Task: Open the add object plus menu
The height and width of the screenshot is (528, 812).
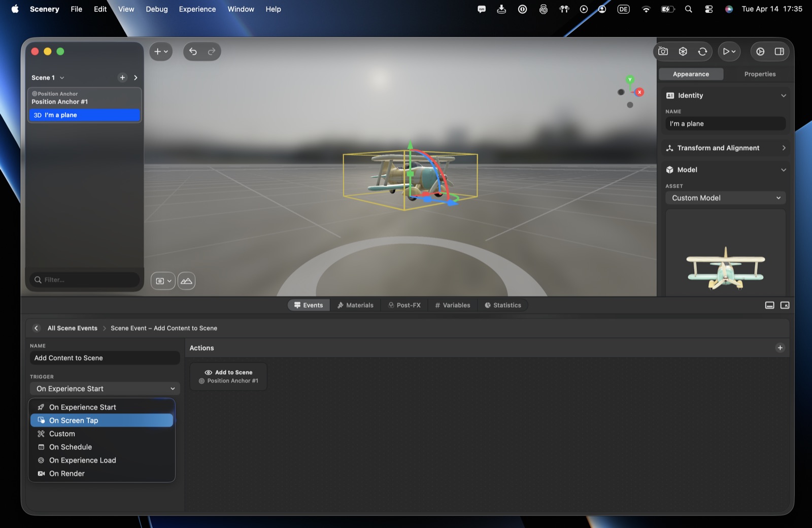Action: (x=161, y=51)
